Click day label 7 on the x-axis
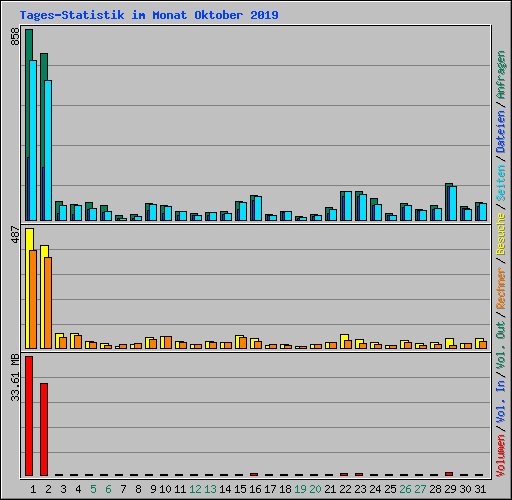Image resolution: width=512 pixels, height=500 pixels. [x=123, y=489]
